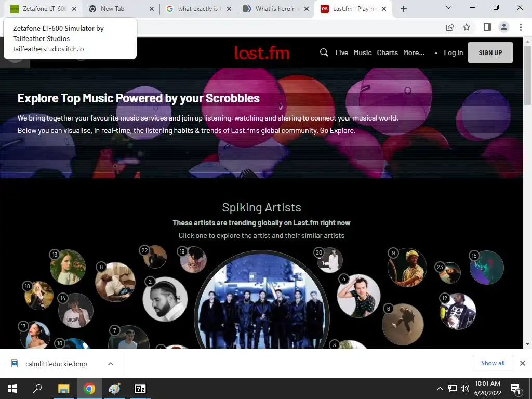Open Windows taskbar search
532x399 pixels.
click(x=37, y=389)
